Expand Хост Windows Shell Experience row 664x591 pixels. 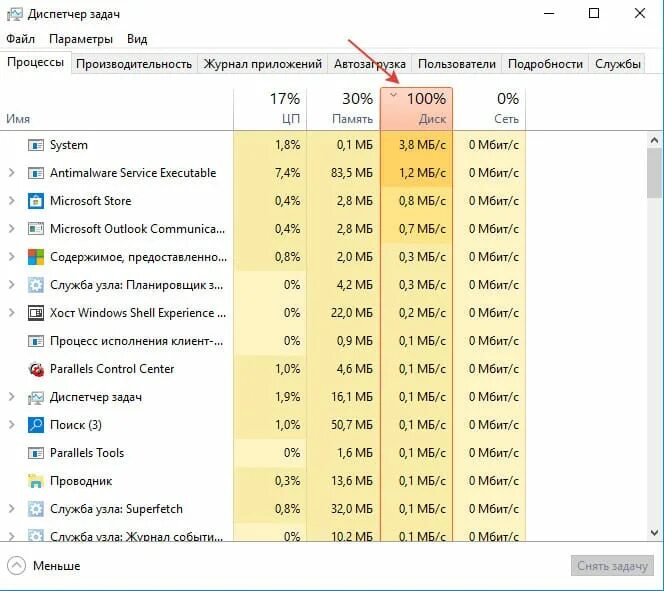coord(12,312)
